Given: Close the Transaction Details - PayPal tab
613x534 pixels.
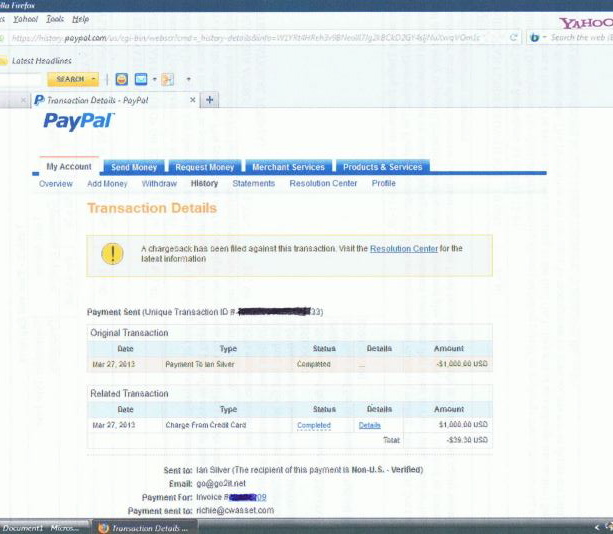Looking at the screenshot, I should click(192, 100).
